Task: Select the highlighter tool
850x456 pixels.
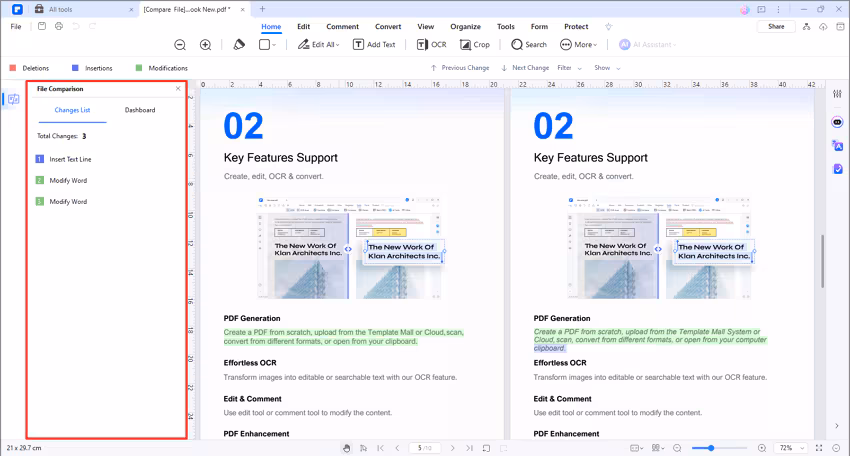Action: (238, 45)
